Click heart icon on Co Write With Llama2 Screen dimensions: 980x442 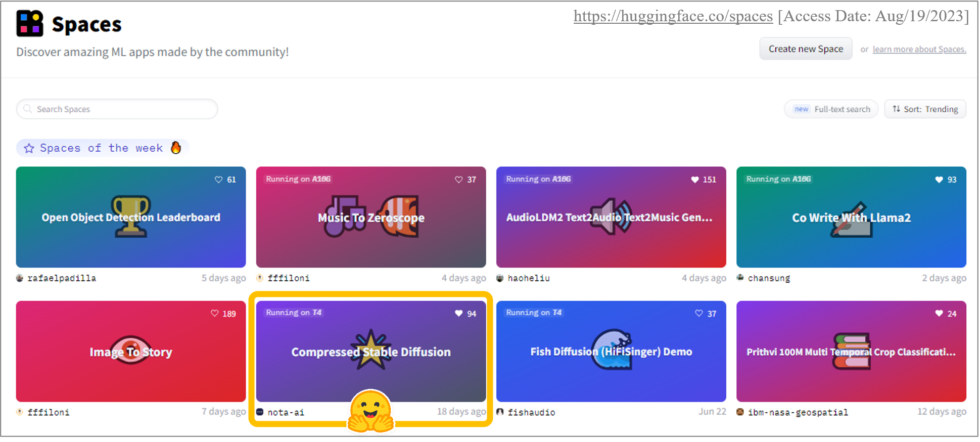point(939,180)
